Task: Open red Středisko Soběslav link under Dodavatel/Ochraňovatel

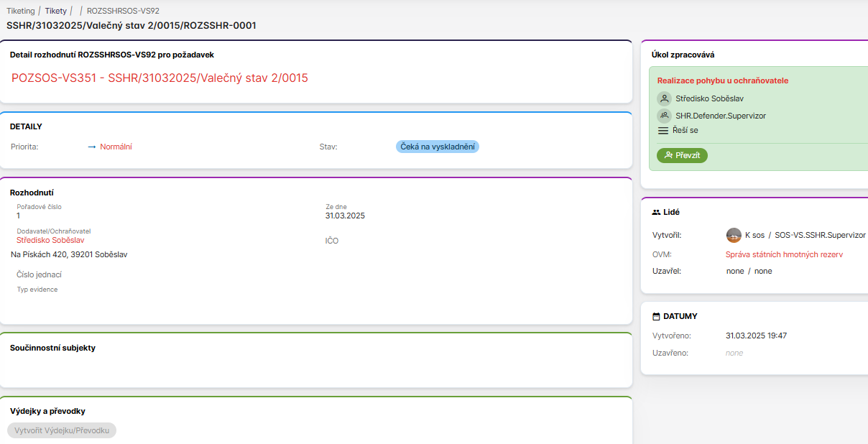Action: point(50,240)
